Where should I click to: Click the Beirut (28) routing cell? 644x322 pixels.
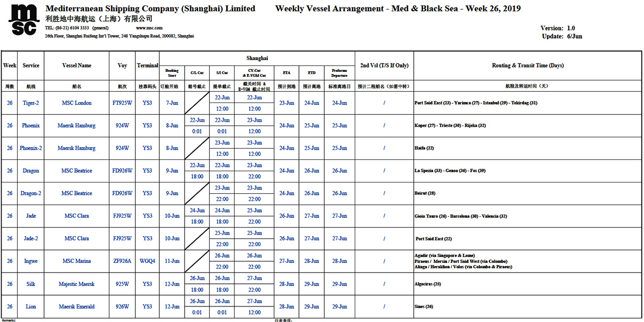[x=425, y=193]
